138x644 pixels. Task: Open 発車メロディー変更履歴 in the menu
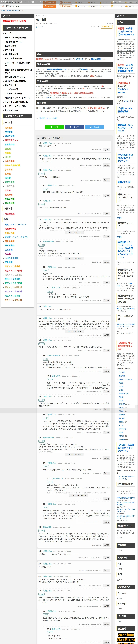click(x=15, y=37)
